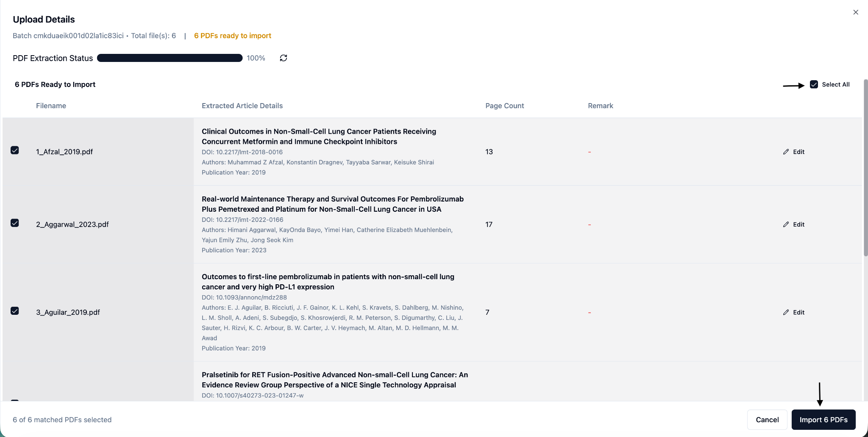Click the Extracted Article Details column header
Viewport: 868px width, 437px height.
[242, 106]
